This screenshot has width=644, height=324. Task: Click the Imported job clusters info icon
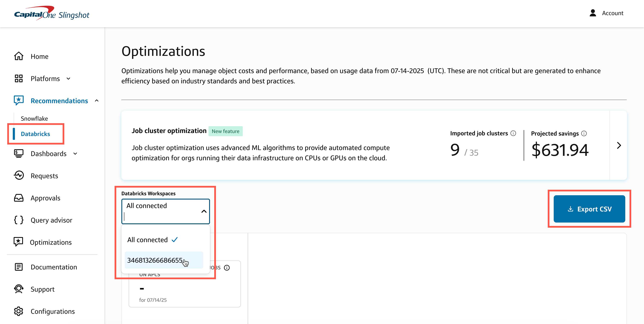tap(513, 133)
